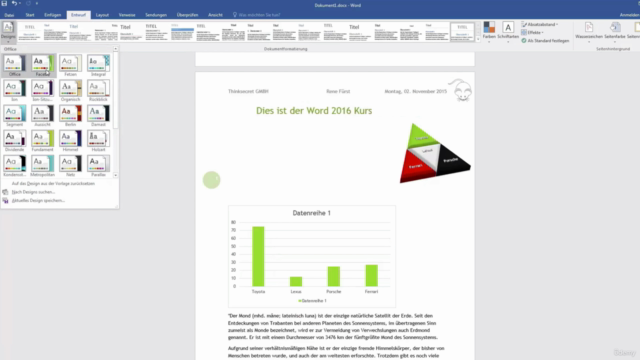Screen dimensions: 640x360
Task: Click header date 'Montag, 02. November 2015'
Action: [x=416, y=91]
